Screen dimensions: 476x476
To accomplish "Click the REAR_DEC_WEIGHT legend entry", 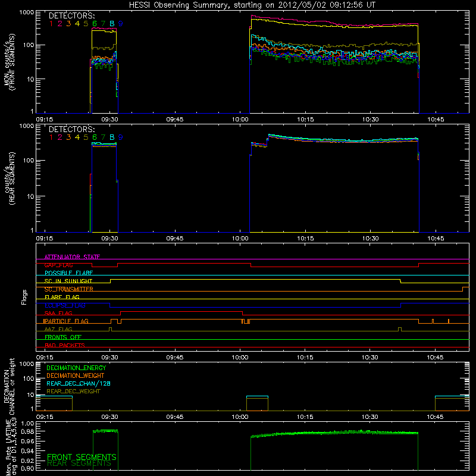I will 73,392.
